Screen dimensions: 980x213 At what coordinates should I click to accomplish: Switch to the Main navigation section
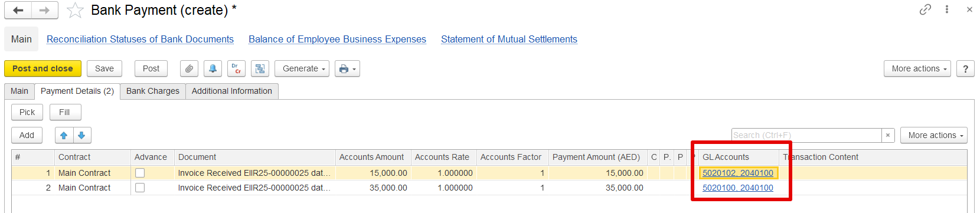point(21,39)
